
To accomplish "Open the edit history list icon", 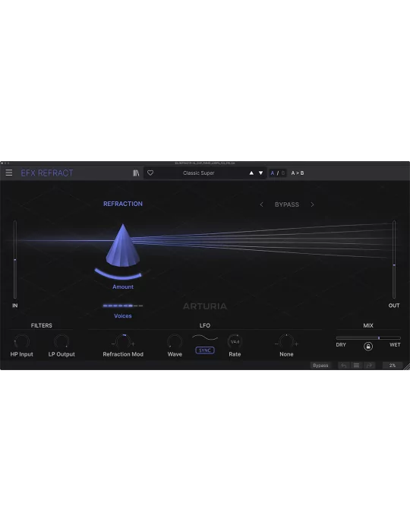I will (356, 366).
